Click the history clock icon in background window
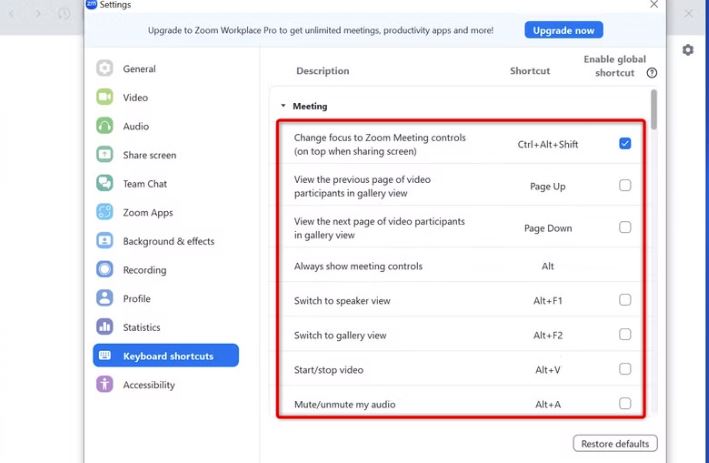 click(64, 14)
